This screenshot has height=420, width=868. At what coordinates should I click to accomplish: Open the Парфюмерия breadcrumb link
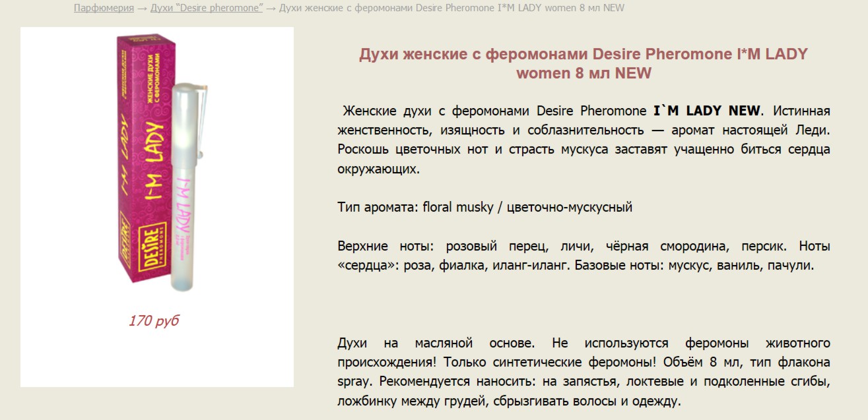[102, 8]
